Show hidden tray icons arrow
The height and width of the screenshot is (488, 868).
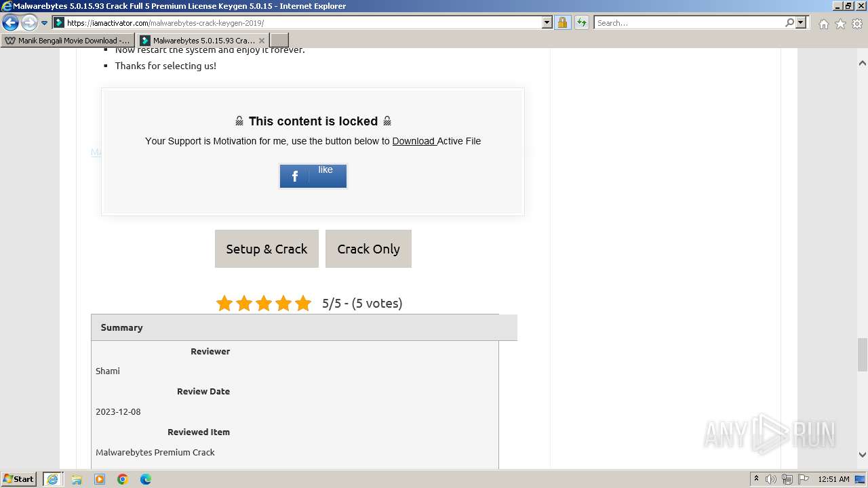tap(756, 479)
